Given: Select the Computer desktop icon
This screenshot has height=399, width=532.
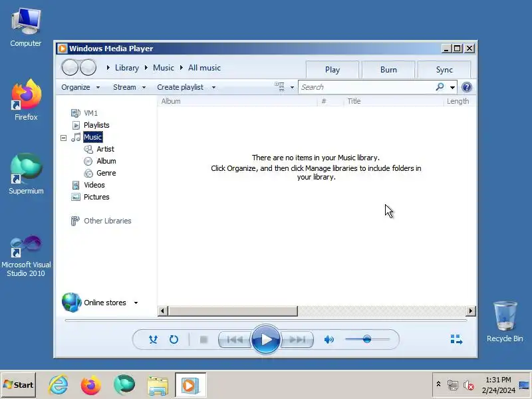Looking at the screenshot, I should (26, 27).
